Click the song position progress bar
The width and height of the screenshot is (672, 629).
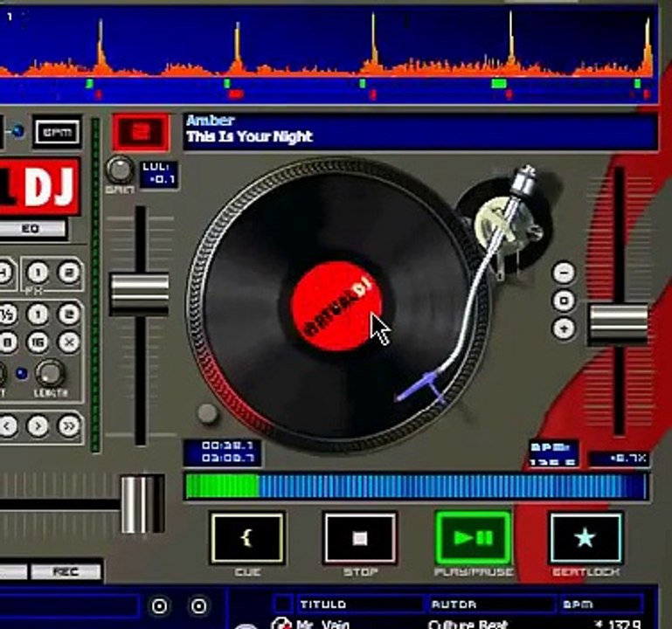pyautogui.click(x=415, y=487)
